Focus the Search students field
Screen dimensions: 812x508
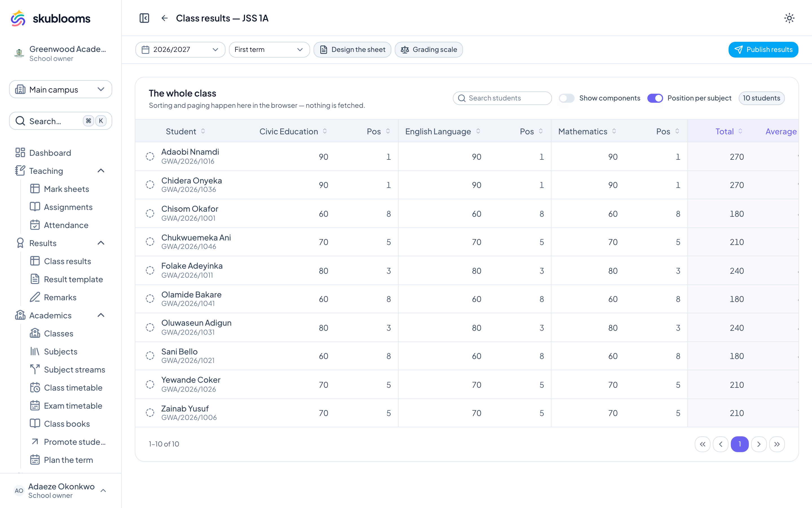(x=502, y=98)
